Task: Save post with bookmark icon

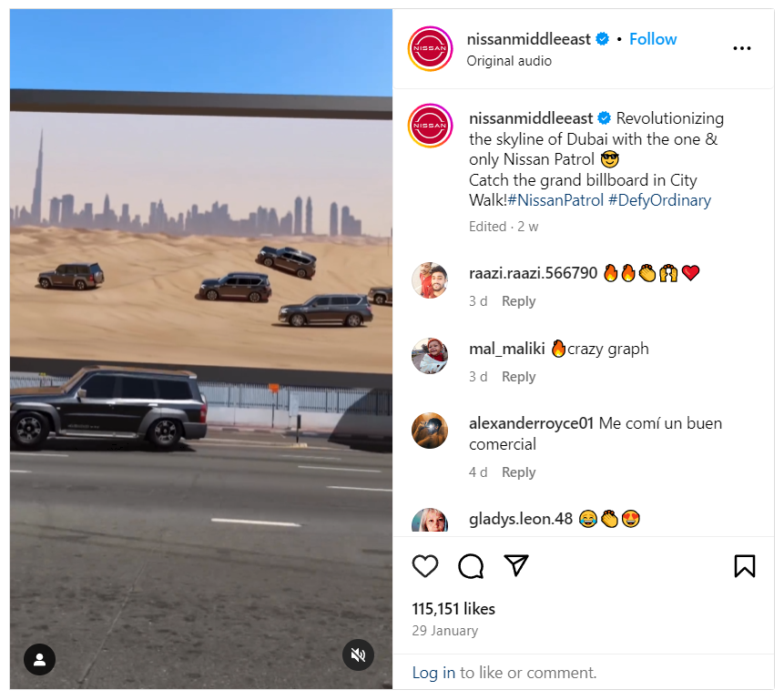Action: [745, 566]
